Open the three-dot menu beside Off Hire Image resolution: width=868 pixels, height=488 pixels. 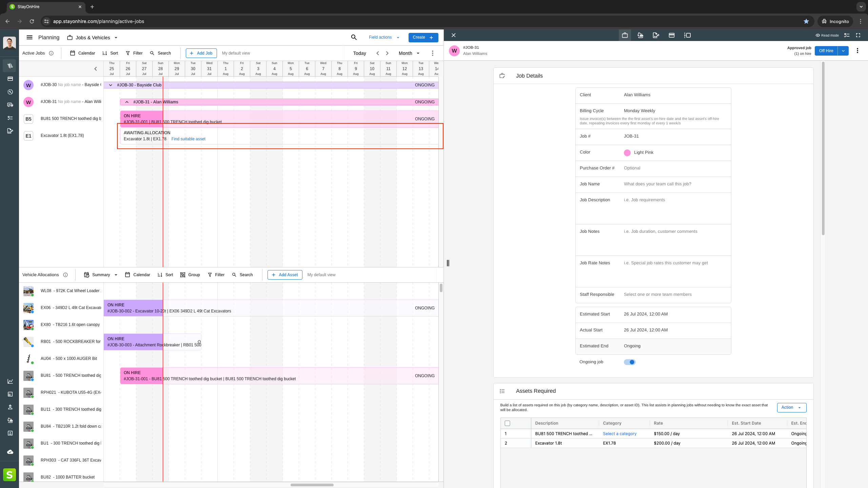pos(857,51)
